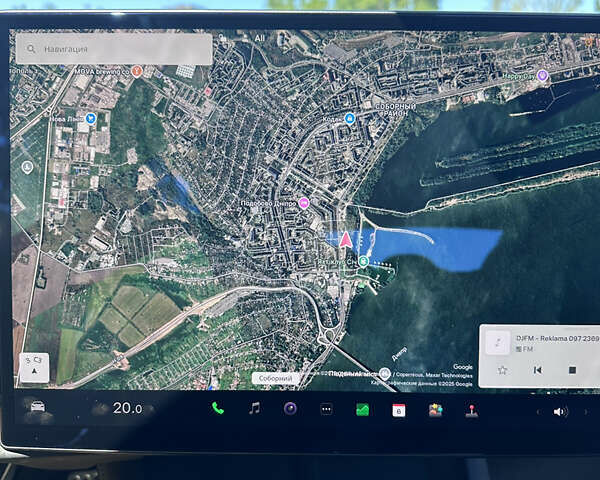Stop the FM radio playback
Screen dimensions: 600x480
point(572,370)
